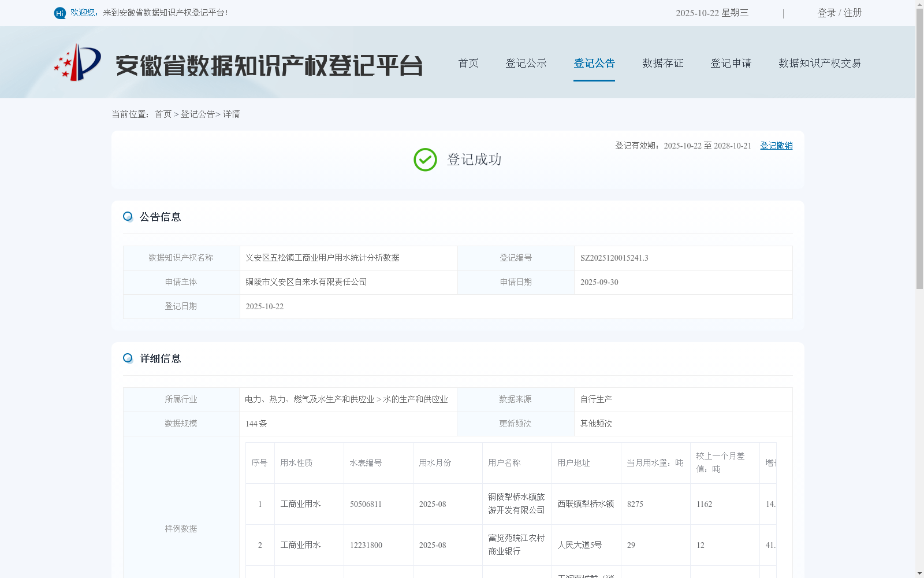This screenshot has width=924, height=578.
Task: Click the validity period 2025-10-22 至 2028-10-21
Action: 707,146
